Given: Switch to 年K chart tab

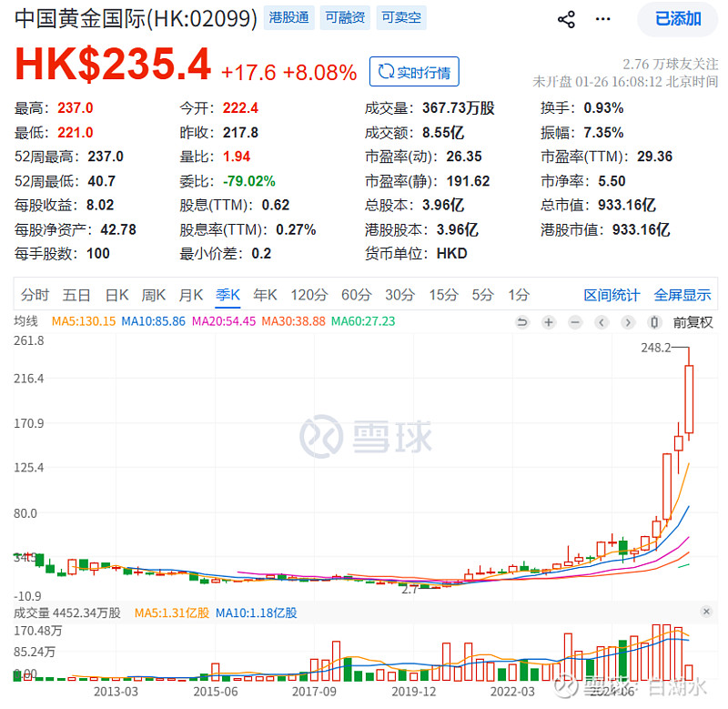Looking at the screenshot, I should (x=265, y=295).
